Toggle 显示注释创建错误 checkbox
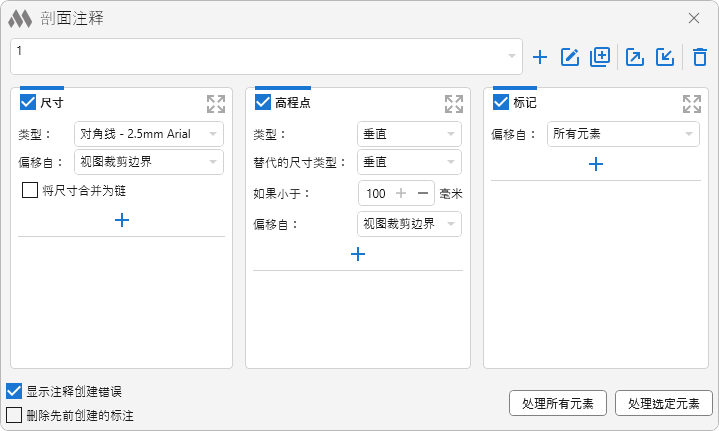The height and width of the screenshot is (431, 719). [14, 391]
